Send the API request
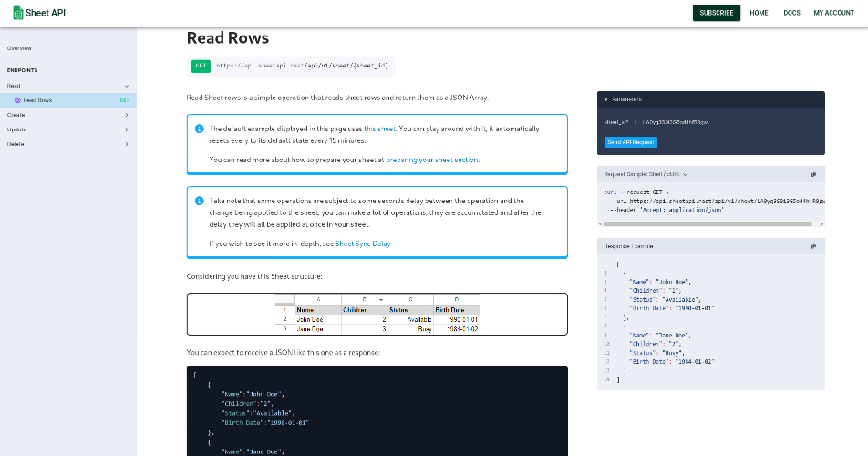Image resolution: width=868 pixels, height=456 pixels. [x=631, y=142]
